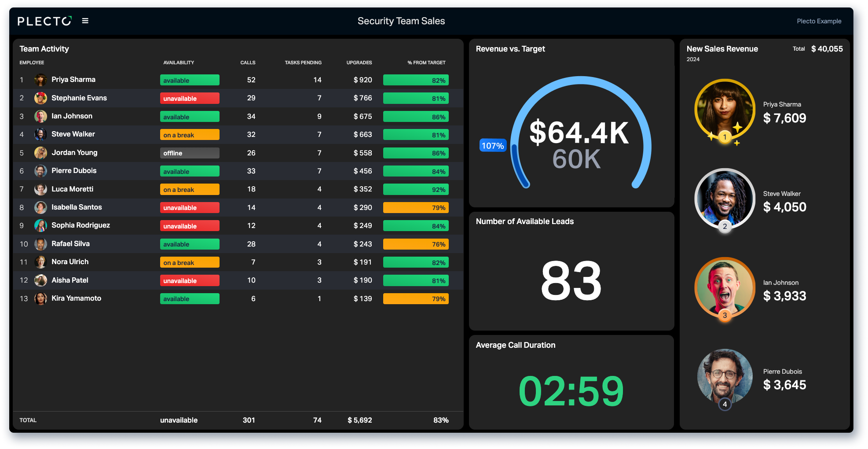Click the Security Team Sales title
868x449 pixels.
(401, 21)
